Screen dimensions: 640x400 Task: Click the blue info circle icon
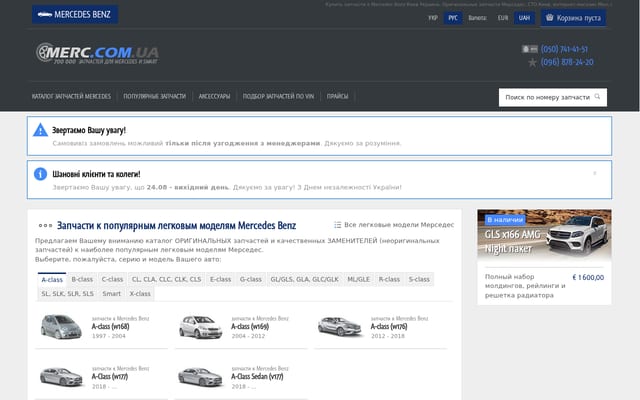point(40,173)
